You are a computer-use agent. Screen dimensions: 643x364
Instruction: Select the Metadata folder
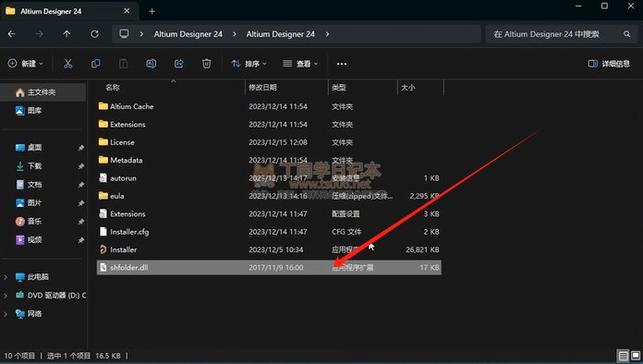(269, 160)
